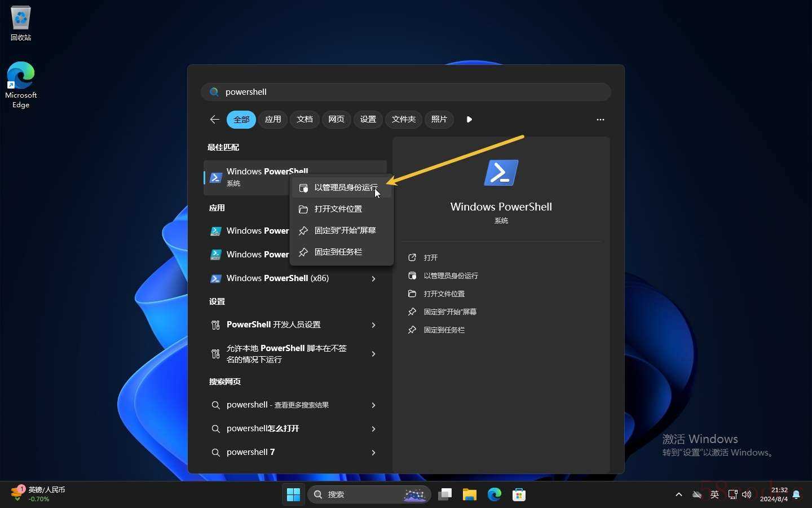Click 固定到任务栏 in right details pane
This screenshot has height=508, width=812.
click(436, 330)
